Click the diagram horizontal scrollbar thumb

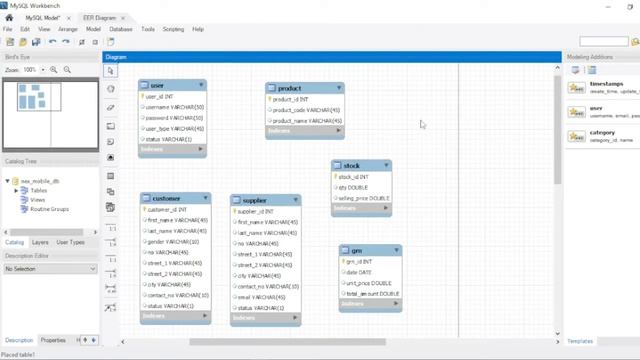pyautogui.click(x=287, y=342)
